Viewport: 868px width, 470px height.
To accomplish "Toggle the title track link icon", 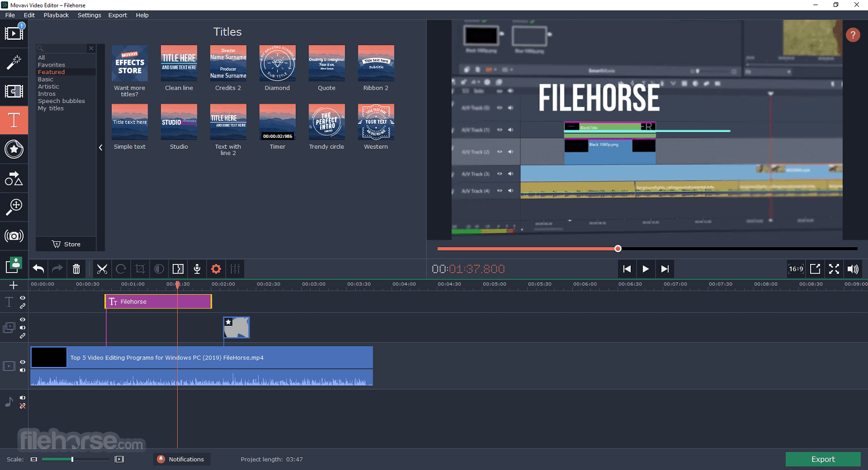I will (x=23, y=306).
